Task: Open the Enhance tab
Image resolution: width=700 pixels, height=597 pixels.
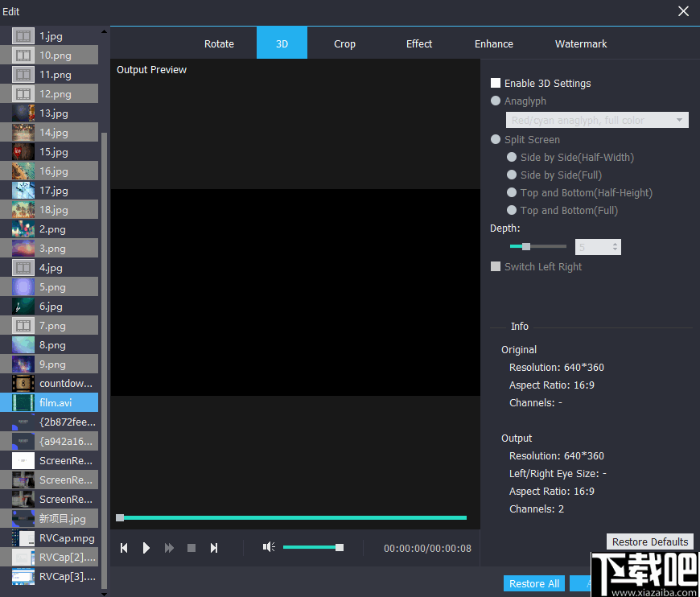Action: tap(493, 43)
